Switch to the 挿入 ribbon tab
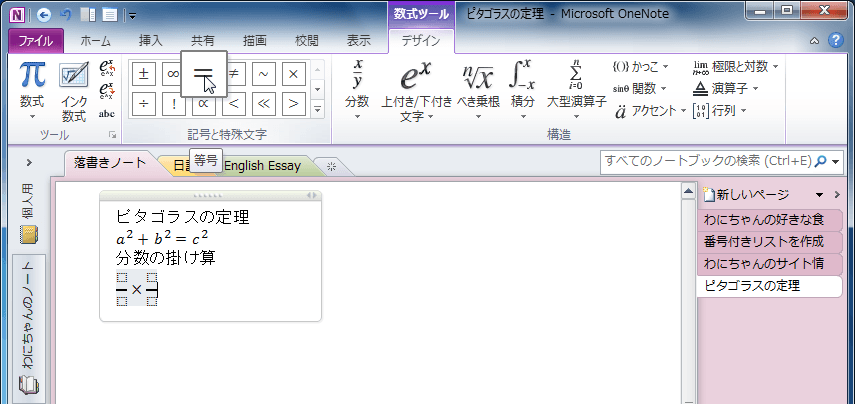The width and height of the screenshot is (855, 404). point(150,41)
